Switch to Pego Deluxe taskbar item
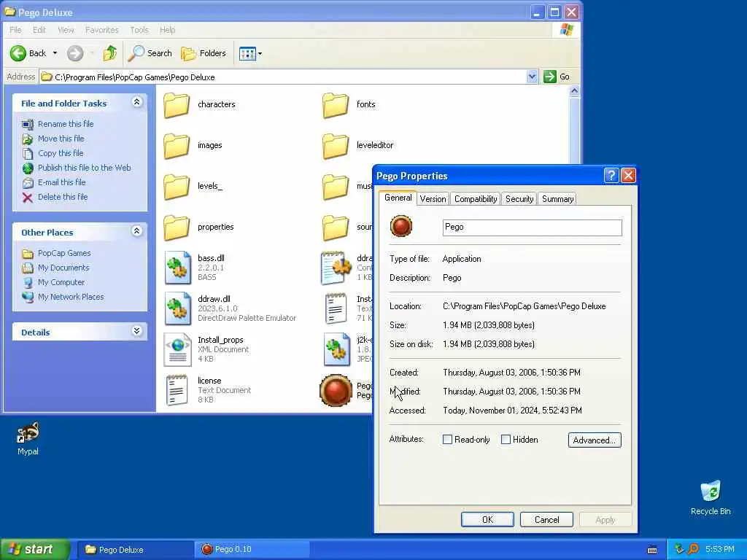747x560 pixels. (135, 550)
